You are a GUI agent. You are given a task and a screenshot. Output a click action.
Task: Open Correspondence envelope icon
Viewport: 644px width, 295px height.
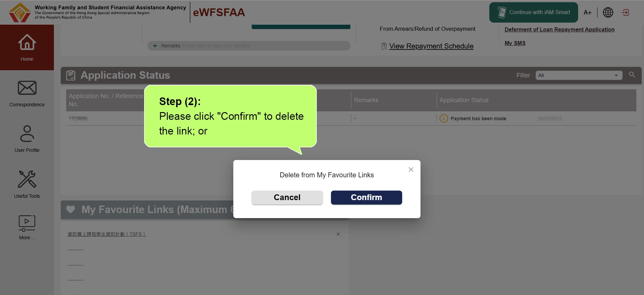[27, 88]
